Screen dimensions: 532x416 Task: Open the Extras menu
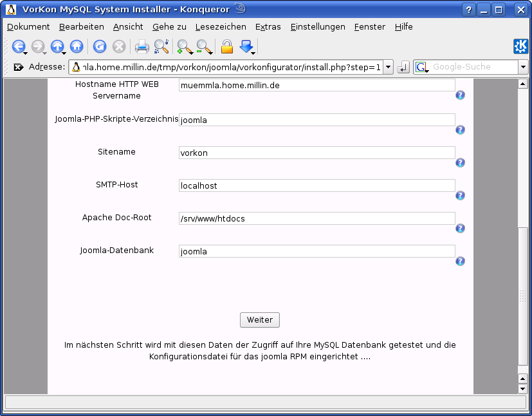[268, 27]
